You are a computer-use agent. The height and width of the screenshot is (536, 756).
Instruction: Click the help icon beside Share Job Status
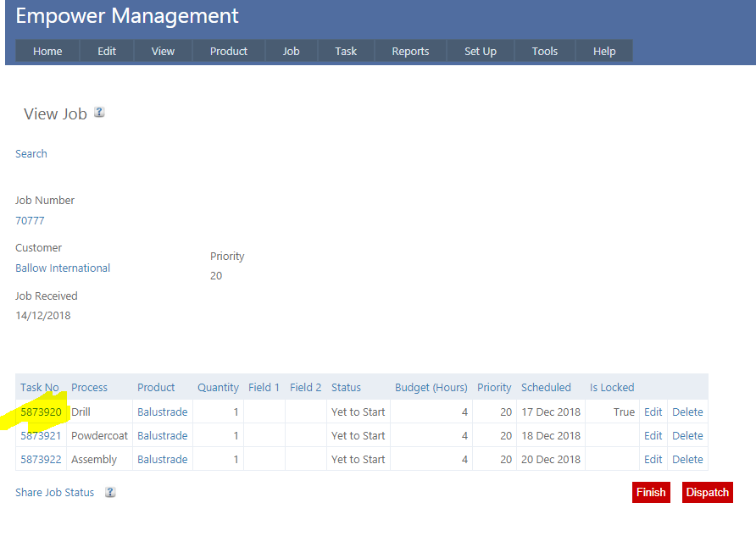coord(110,493)
